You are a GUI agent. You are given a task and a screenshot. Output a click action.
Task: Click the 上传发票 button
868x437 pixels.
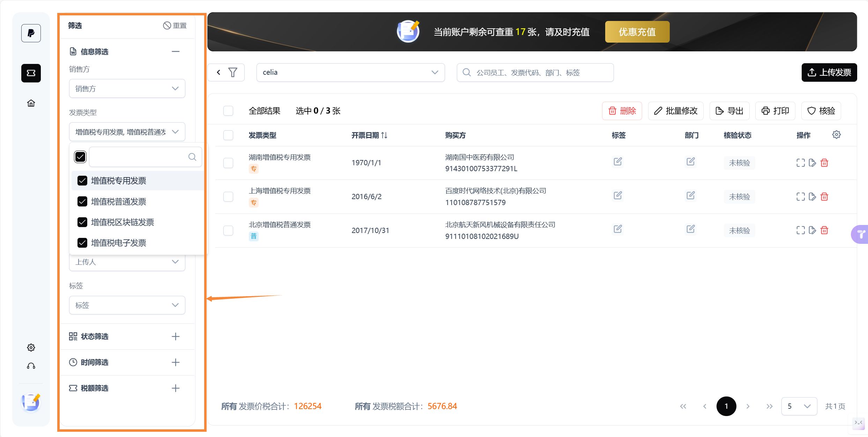(x=829, y=72)
